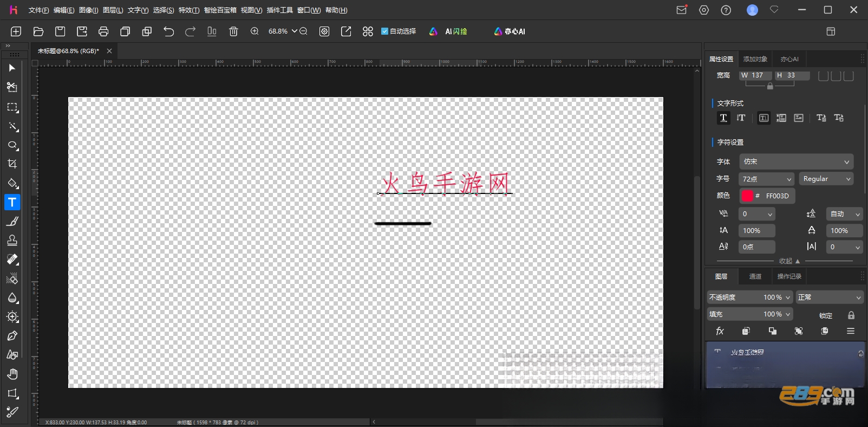The height and width of the screenshot is (427, 868).
Task: Select horizontal text form T
Action: tap(723, 118)
